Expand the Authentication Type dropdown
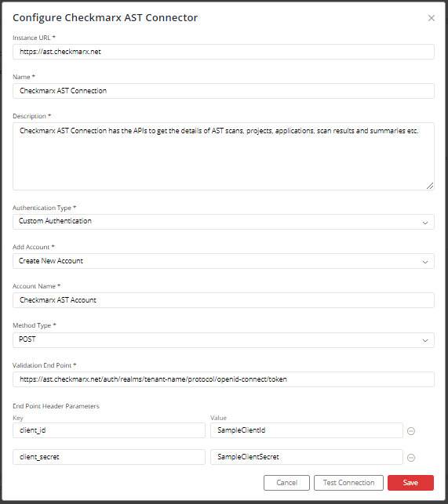This screenshot has height=504, width=448. 224,222
